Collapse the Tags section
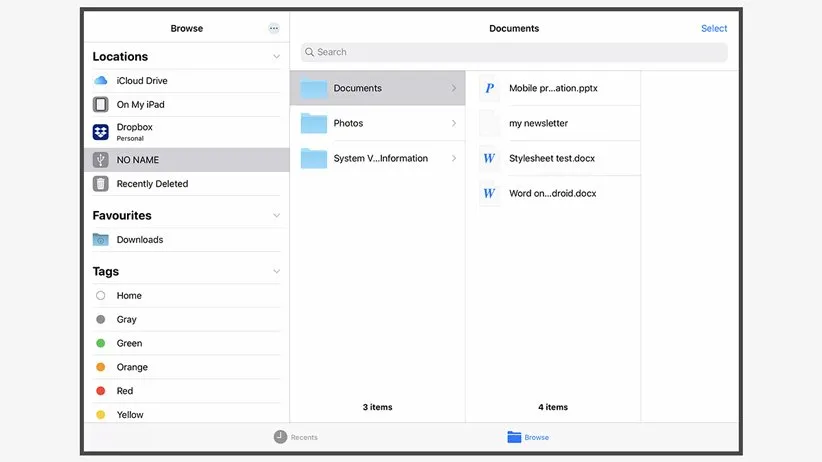822x462 pixels. tap(277, 271)
